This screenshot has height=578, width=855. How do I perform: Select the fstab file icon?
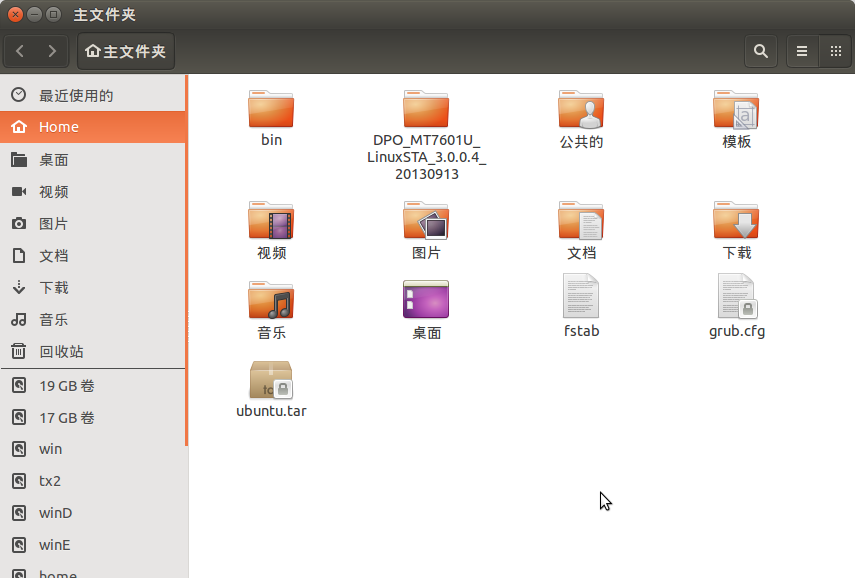pyautogui.click(x=581, y=296)
